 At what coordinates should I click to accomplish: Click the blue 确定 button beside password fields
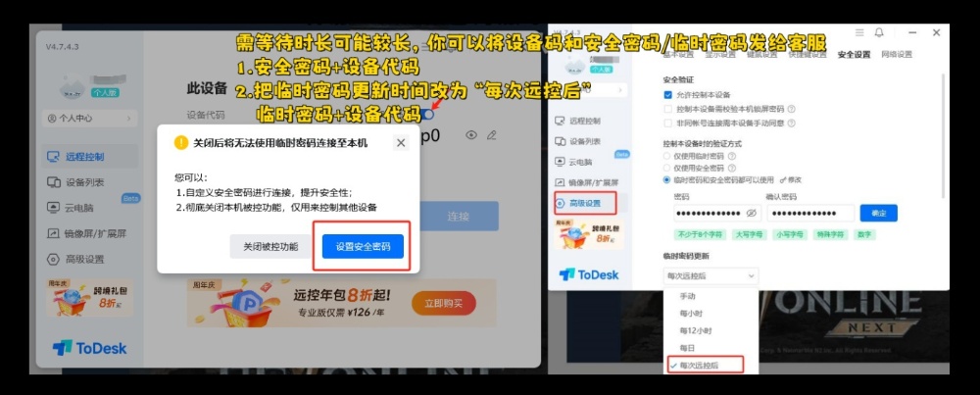click(878, 213)
